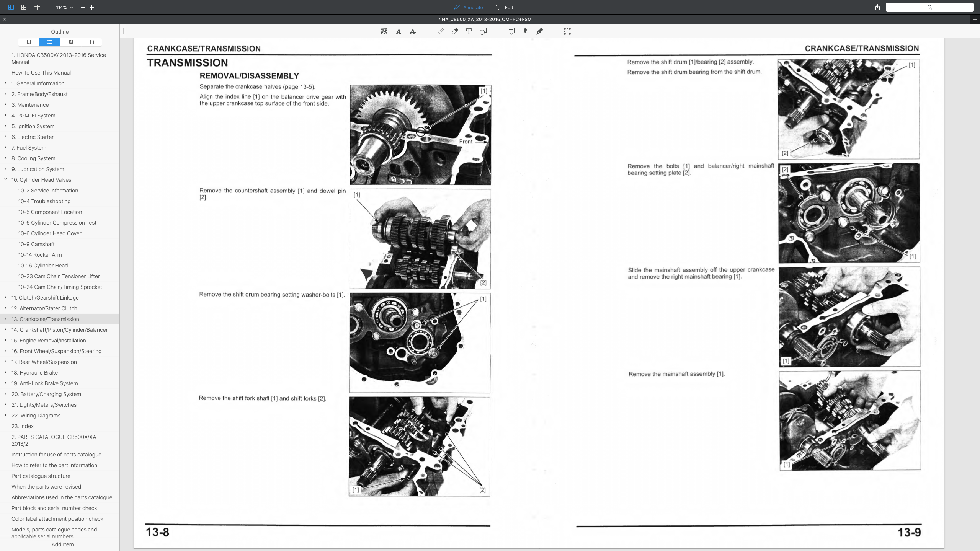This screenshot has width=980, height=551.
Task: Select the Pencil annotation tool
Action: (441, 31)
